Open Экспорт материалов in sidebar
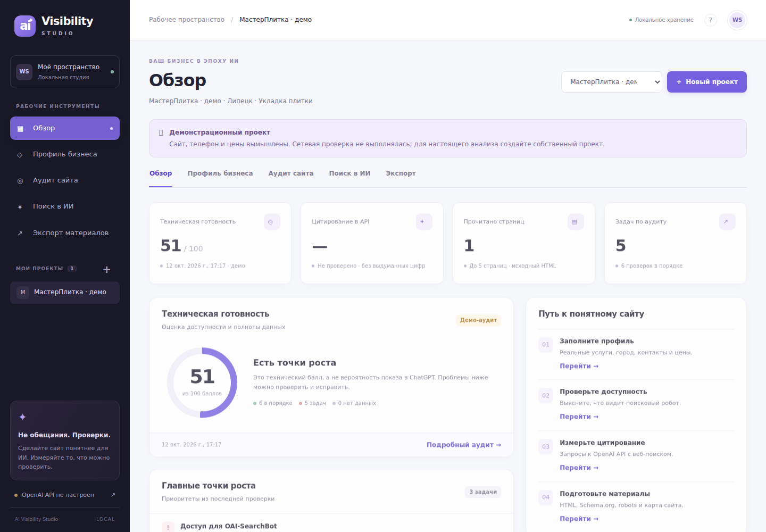Screen dimensions: 766x532 [x=65, y=233]
